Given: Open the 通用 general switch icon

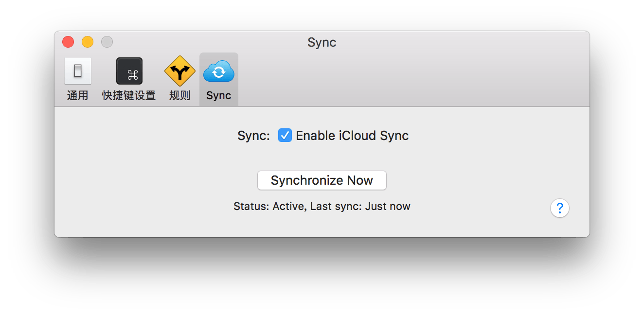Looking at the screenshot, I should click(x=77, y=71).
